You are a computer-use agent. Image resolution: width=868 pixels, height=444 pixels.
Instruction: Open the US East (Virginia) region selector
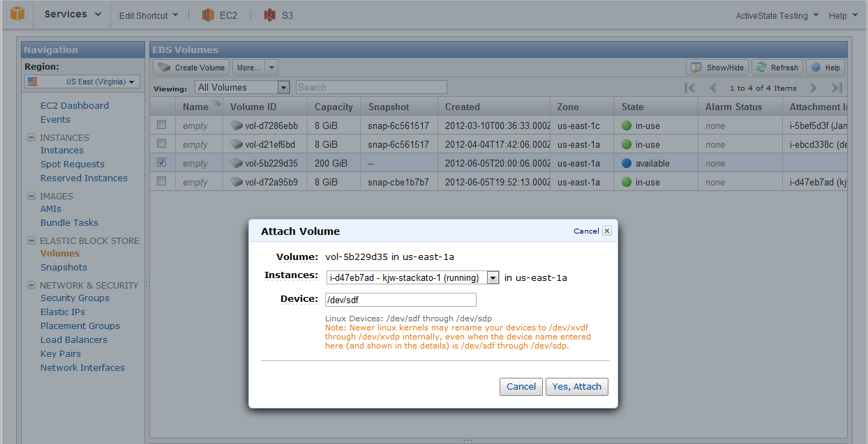[x=82, y=82]
